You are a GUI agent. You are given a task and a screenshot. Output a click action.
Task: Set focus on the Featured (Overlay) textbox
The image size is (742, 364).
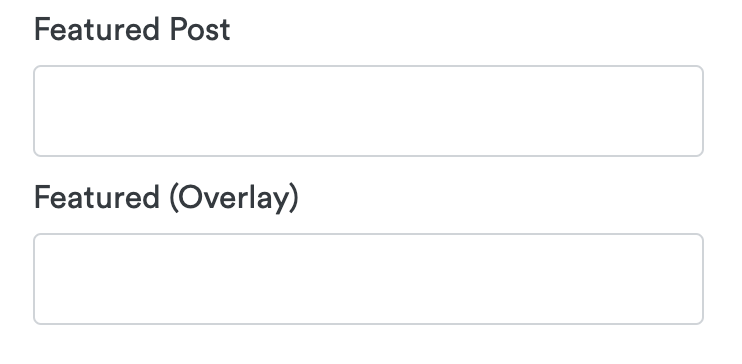(x=368, y=279)
